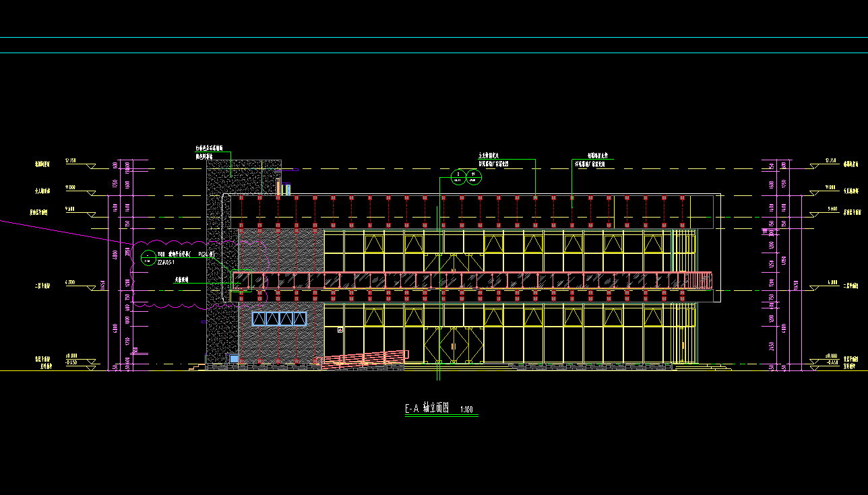868x495 pixels.
Task: Click the cyan horizontal line near top
Action: (434, 53)
